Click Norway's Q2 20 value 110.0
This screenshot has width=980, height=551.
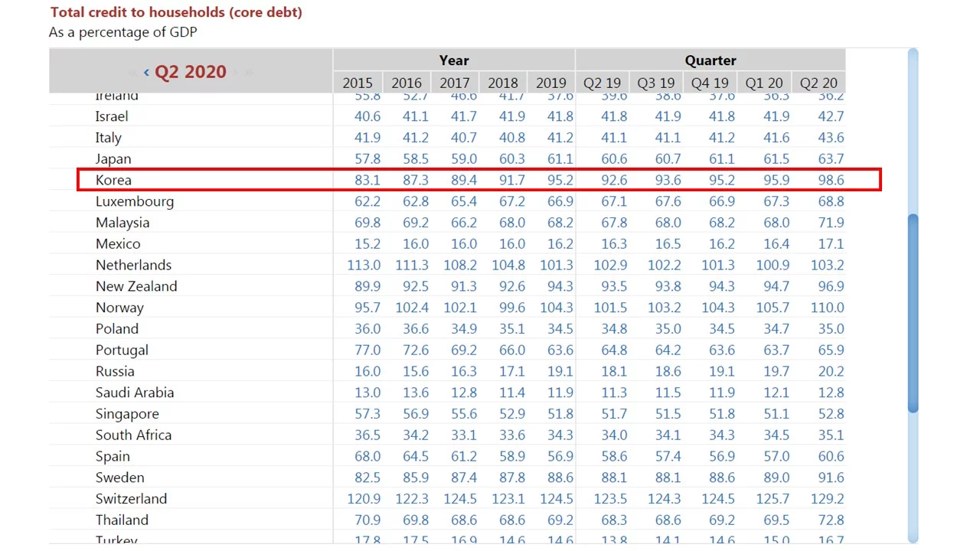coord(827,308)
